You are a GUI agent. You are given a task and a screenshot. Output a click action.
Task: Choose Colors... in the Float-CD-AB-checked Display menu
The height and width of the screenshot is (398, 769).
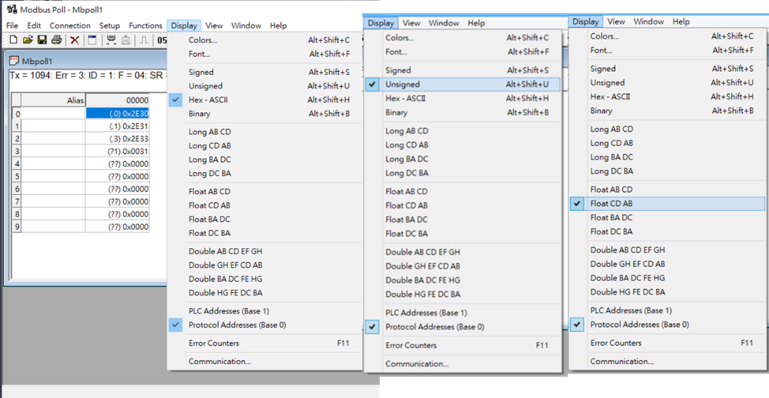(667, 36)
